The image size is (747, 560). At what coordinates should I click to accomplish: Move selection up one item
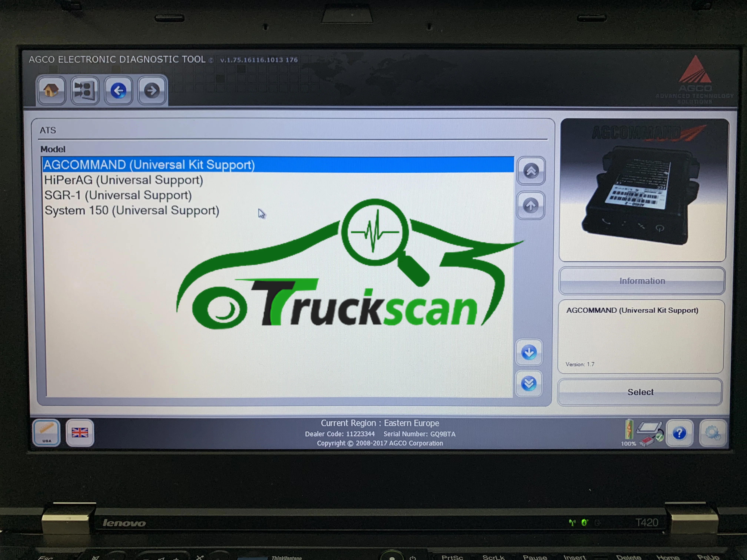point(531,205)
